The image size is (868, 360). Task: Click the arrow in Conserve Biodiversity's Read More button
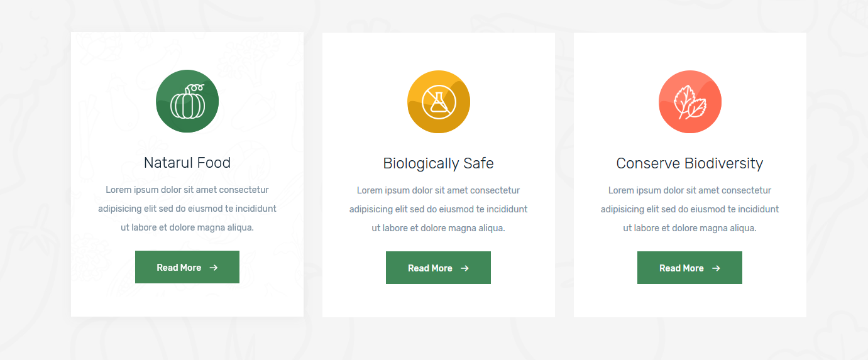[717, 268]
